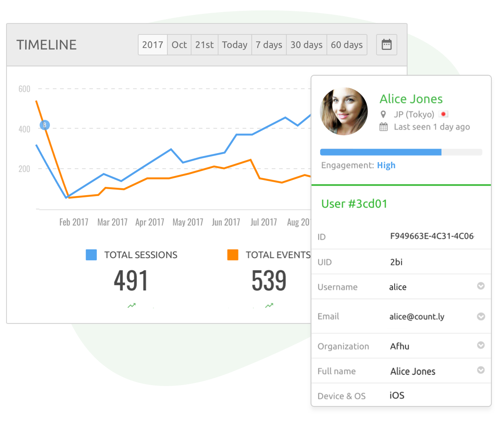Select the 7 days range tab

[269, 45]
